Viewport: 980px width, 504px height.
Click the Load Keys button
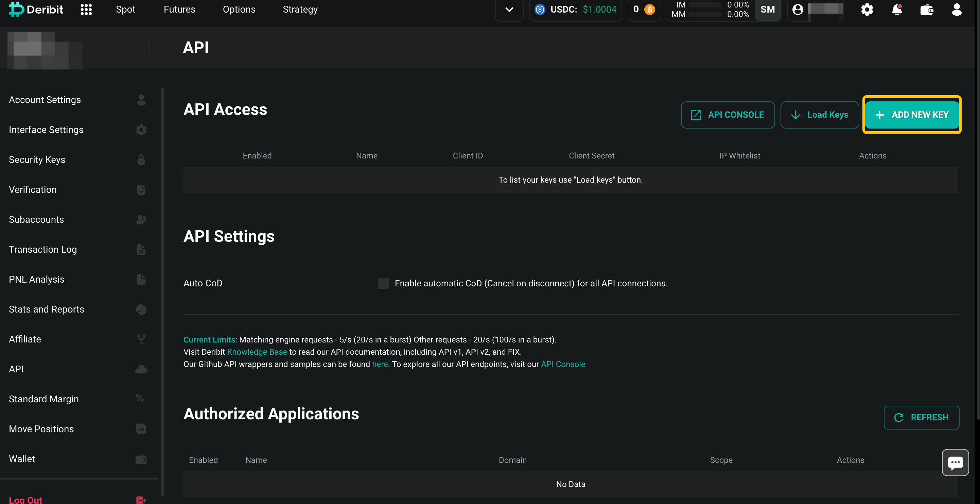pos(820,115)
